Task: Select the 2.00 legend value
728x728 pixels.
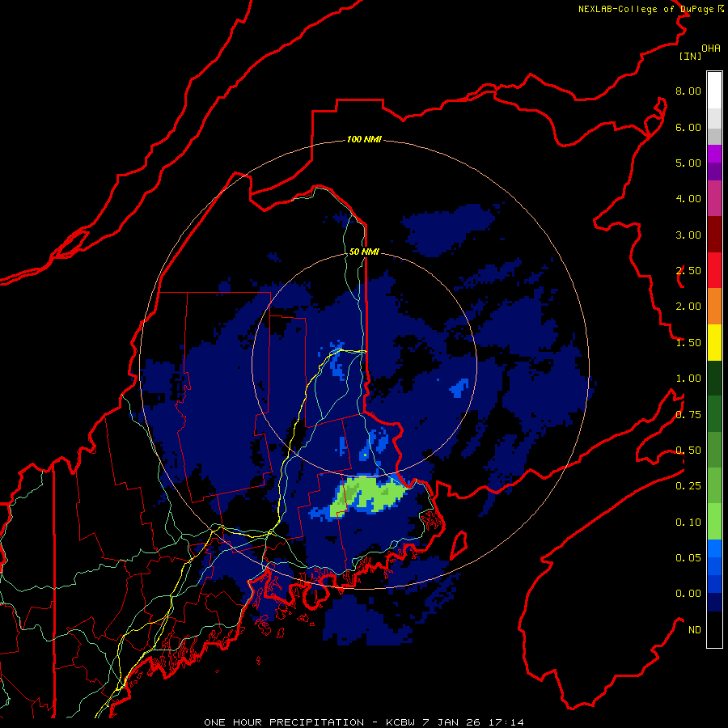Action: click(x=688, y=307)
